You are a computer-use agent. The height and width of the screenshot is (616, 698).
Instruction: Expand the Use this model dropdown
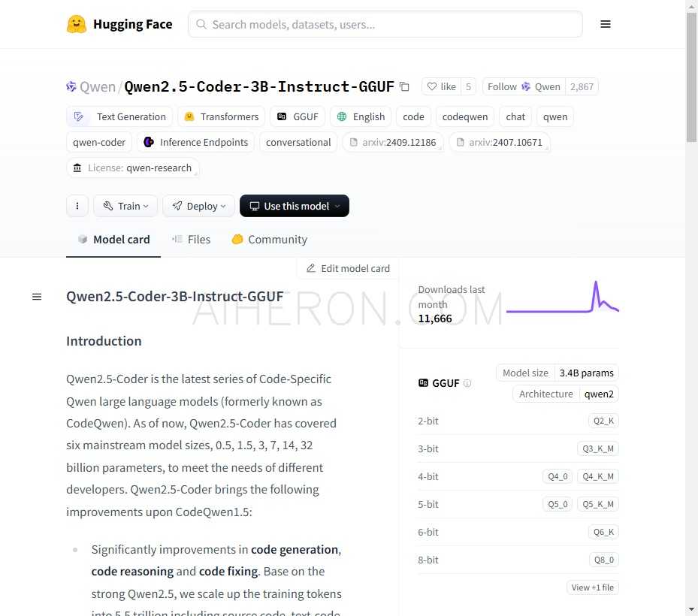[x=294, y=205]
